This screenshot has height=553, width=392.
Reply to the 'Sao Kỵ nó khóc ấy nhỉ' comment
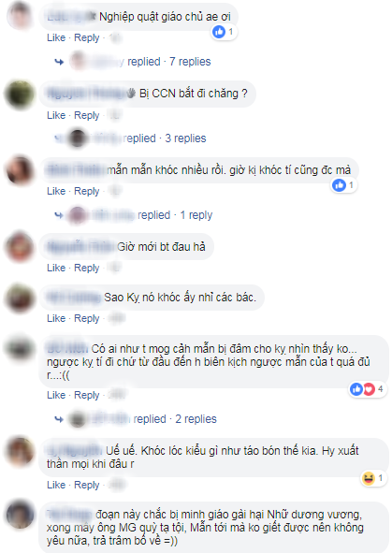point(87,318)
